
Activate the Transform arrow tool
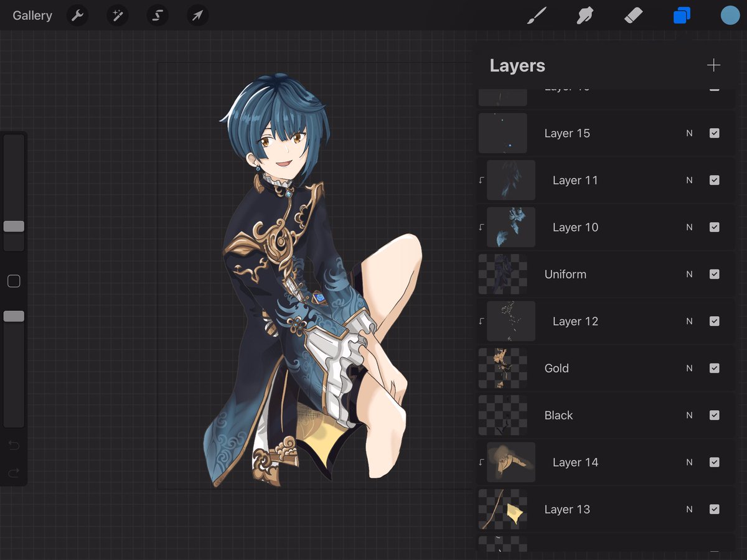point(197,16)
